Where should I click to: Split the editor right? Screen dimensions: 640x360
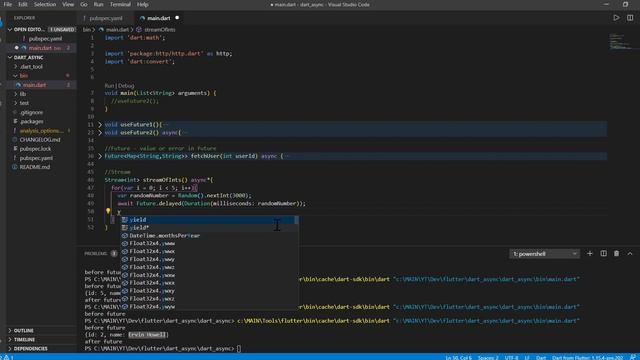[630, 18]
